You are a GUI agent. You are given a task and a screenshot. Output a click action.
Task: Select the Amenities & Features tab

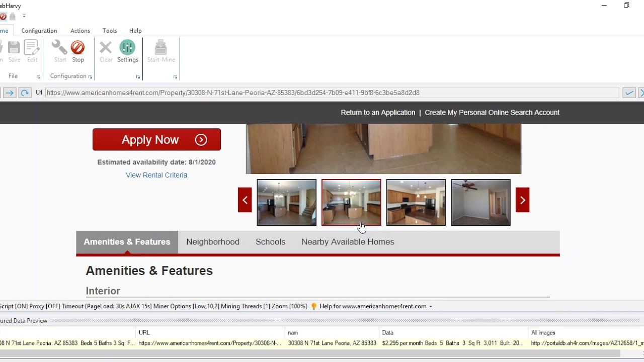coord(127,242)
